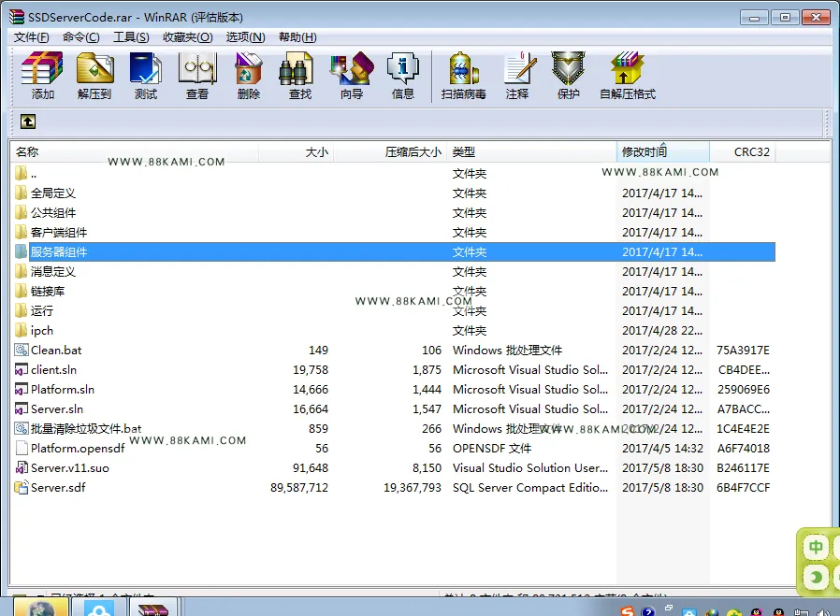840x616 pixels.
Task: Go up one folder level button
Action: pos(28,122)
